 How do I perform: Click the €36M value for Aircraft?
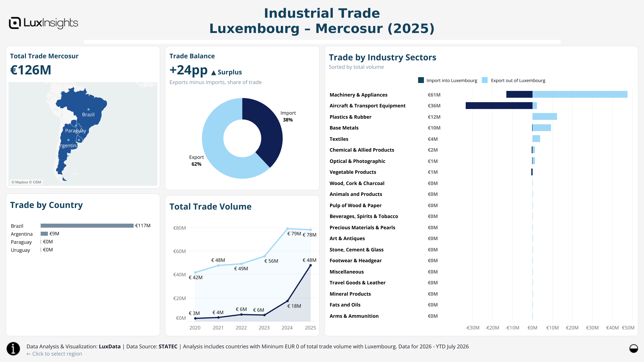[434, 106]
